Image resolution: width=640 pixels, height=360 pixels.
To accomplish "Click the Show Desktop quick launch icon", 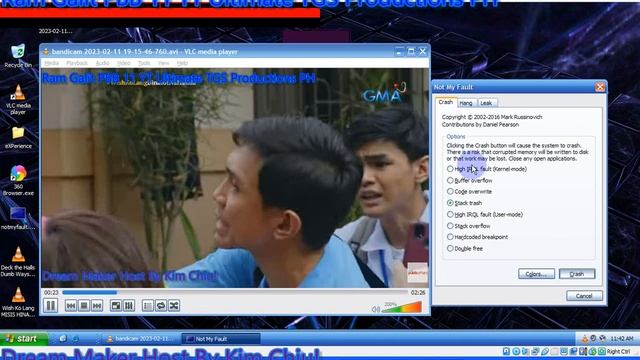I will [x=62, y=338].
